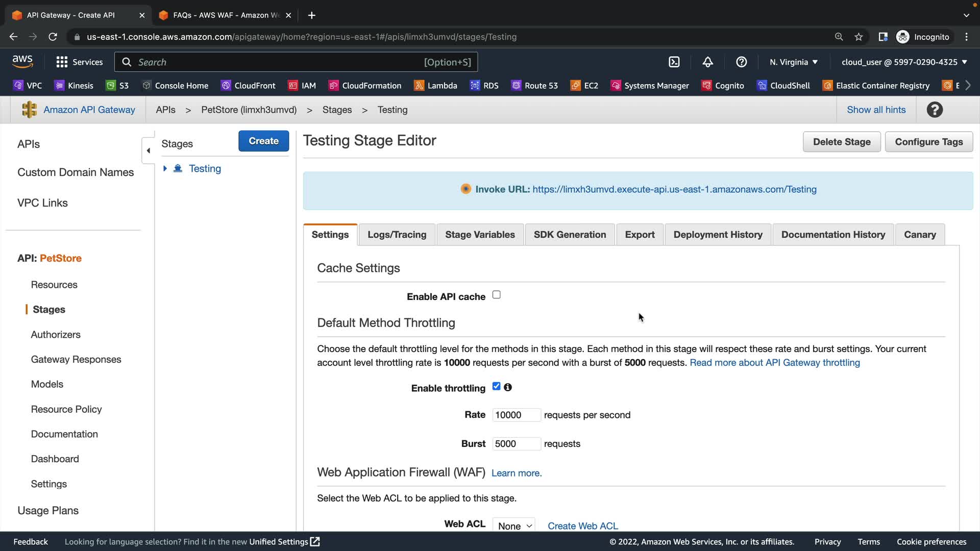Switch to the Logs/Tracing tab
The image size is (980, 551).
[x=397, y=235]
